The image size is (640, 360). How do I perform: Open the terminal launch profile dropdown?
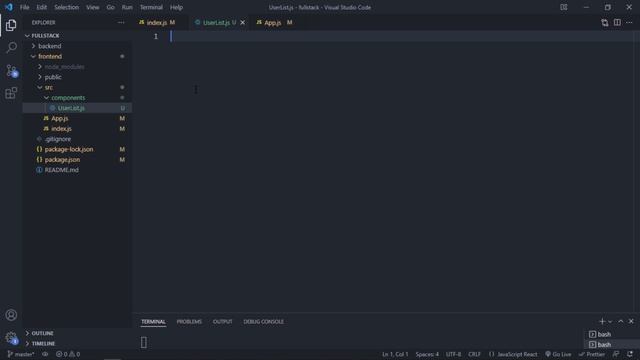pyautogui.click(x=610, y=322)
